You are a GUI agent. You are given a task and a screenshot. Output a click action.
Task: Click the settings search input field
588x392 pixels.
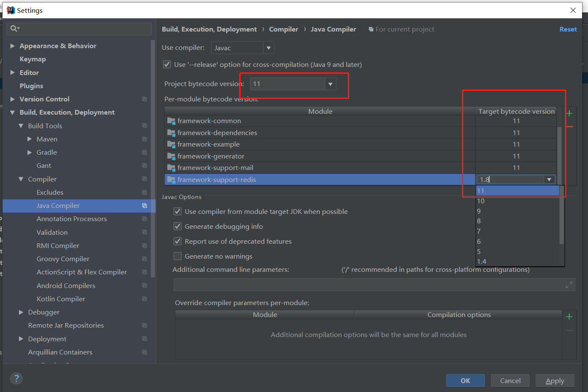[79, 29]
